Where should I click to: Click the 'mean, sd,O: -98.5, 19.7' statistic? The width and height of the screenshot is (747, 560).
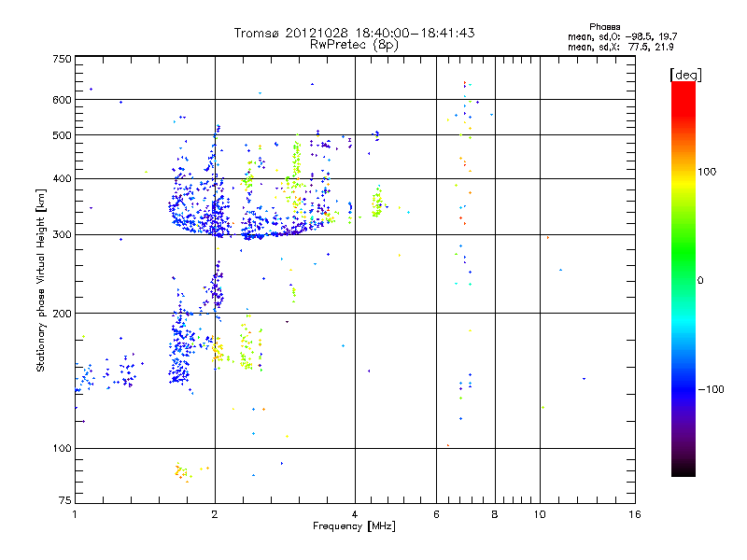pos(622,36)
